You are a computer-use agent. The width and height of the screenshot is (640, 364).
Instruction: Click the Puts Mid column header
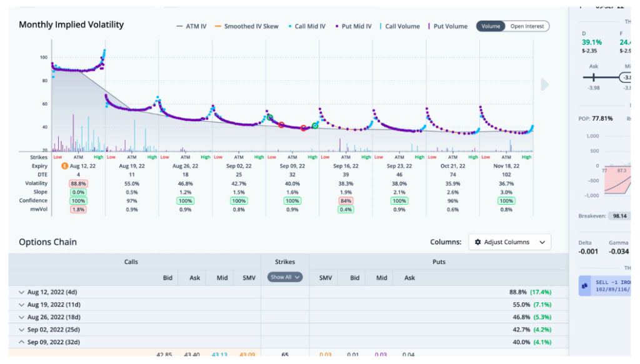point(382,278)
